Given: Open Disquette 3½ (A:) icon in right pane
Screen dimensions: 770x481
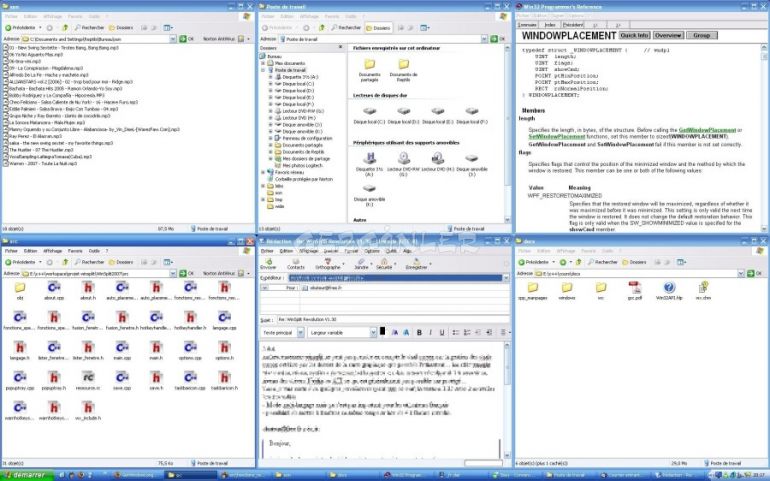Looking at the screenshot, I should coord(369,164).
